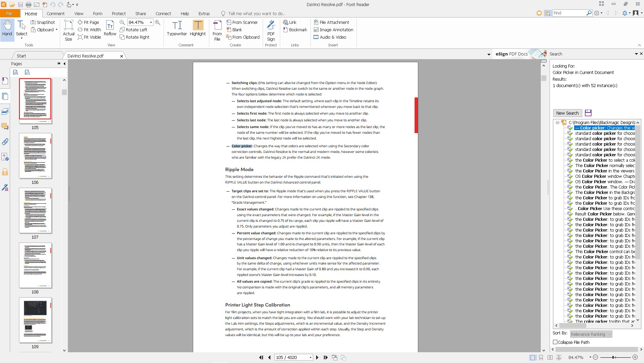Add a Bookmark
The width and height of the screenshot is (644, 363).
pyautogui.click(x=295, y=30)
